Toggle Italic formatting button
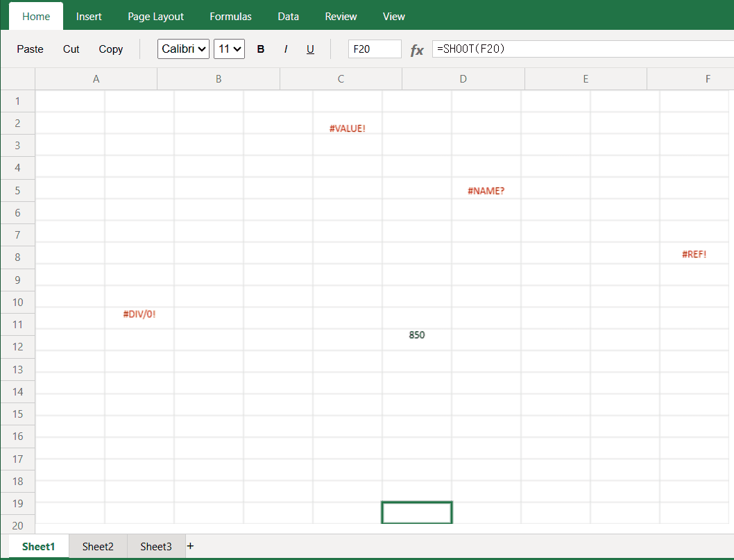This screenshot has width=734, height=560. click(x=286, y=49)
